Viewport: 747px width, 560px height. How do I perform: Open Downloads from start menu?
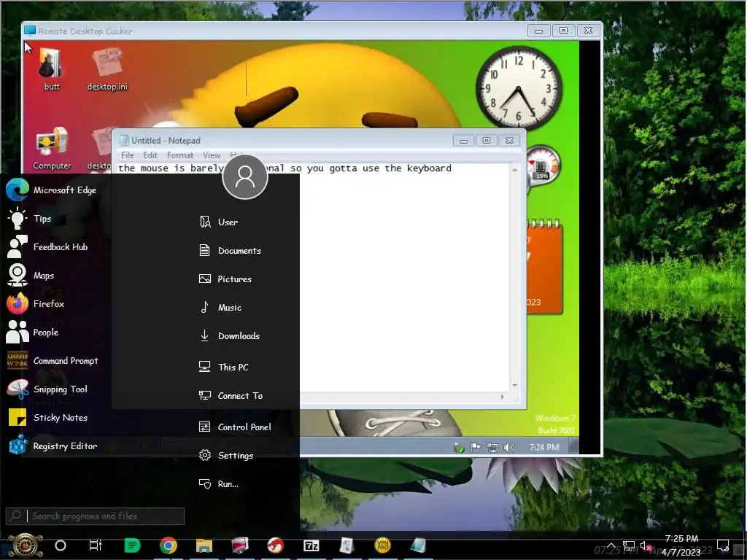pyautogui.click(x=229, y=335)
